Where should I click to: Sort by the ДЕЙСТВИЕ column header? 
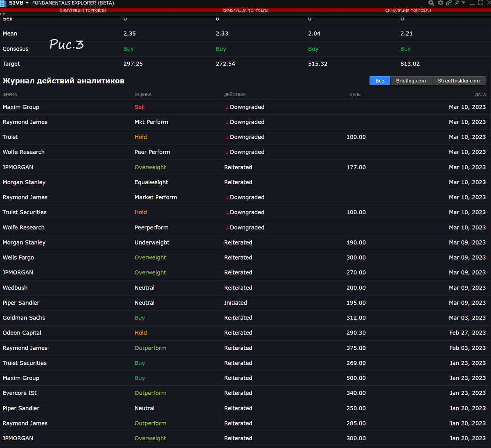pyautogui.click(x=235, y=95)
